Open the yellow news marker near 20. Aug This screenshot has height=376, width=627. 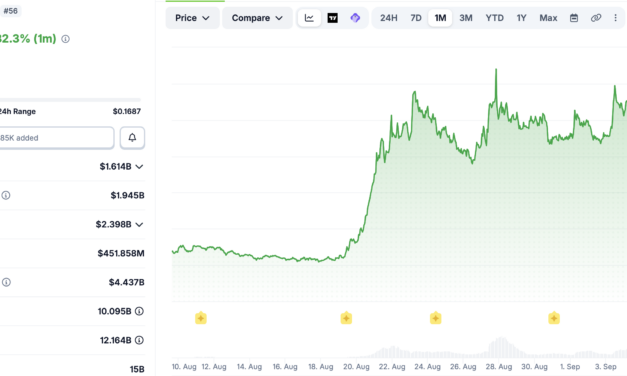click(346, 318)
